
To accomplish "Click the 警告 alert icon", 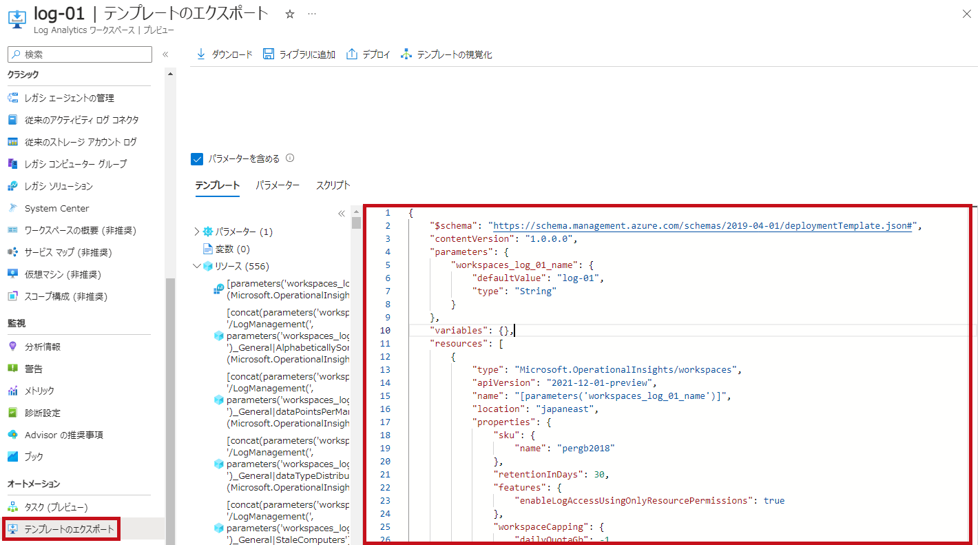I will [12, 369].
